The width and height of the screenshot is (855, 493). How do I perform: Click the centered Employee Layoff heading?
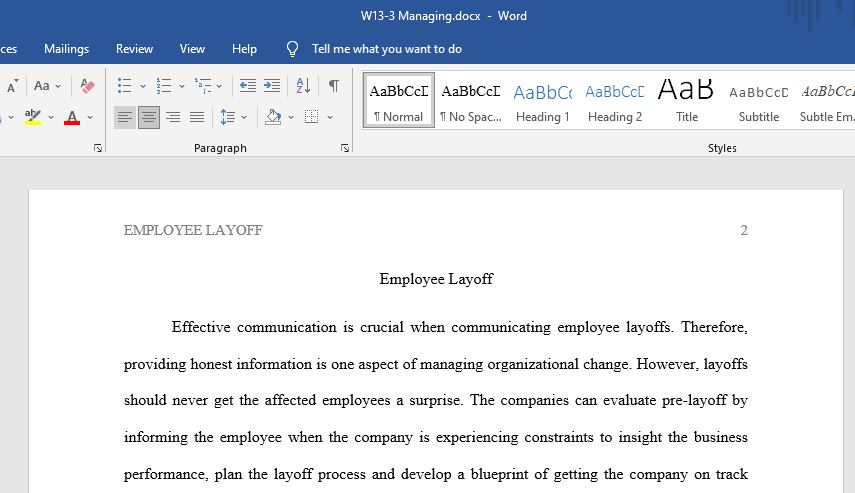[x=436, y=279]
